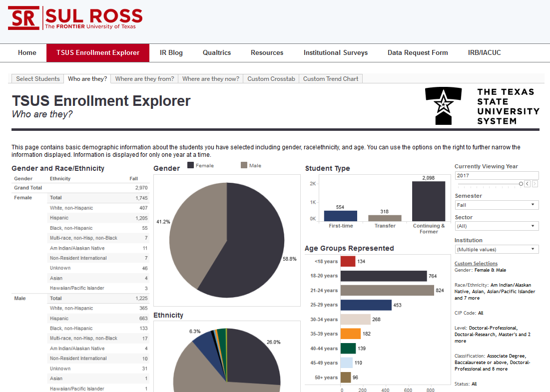Switch to the Custom Crosstab tab
The height and width of the screenshot is (392, 550).
point(271,79)
